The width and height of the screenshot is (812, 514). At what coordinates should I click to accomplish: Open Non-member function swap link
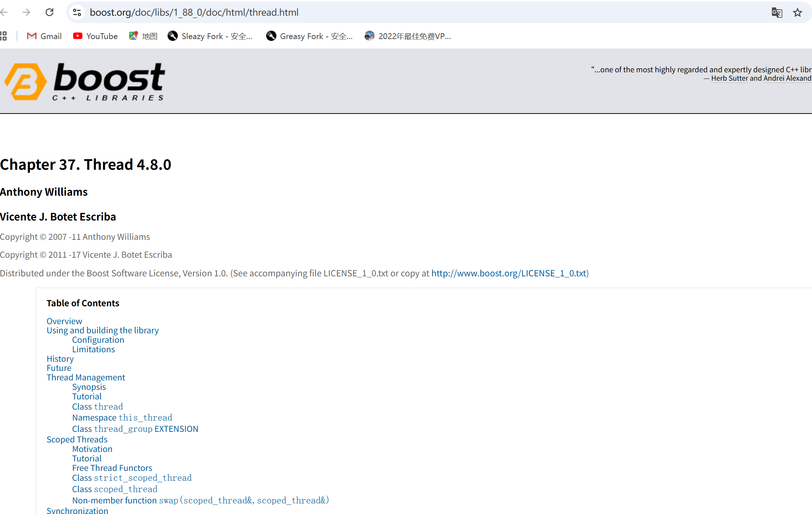point(200,500)
